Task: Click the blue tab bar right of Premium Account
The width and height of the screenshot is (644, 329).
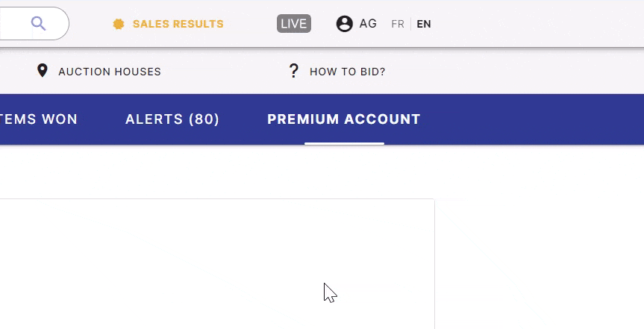Action: (x=534, y=119)
